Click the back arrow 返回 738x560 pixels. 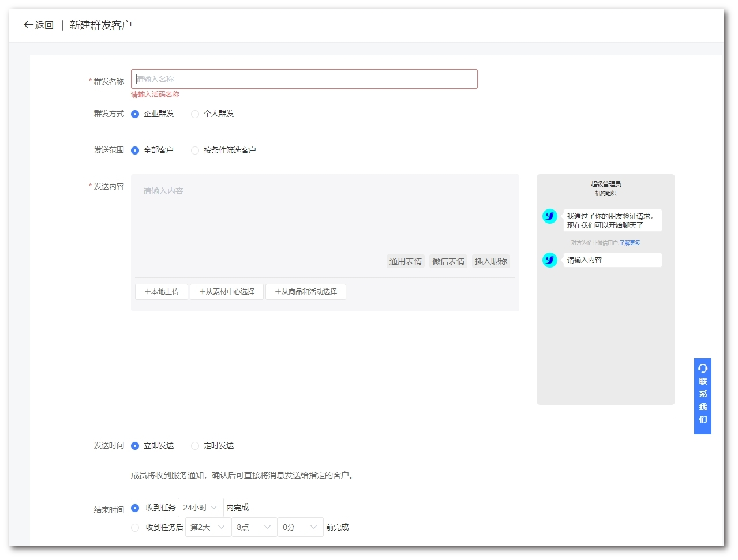click(x=38, y=25)
